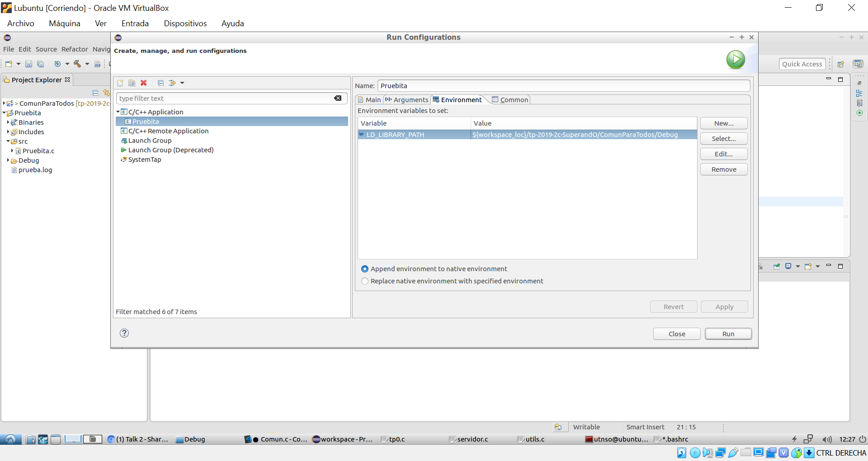Viewport: 868px width, 461px height.
Task: Open the Dispositivos menu
Action: pyautogui.click(x=185, y=23)
